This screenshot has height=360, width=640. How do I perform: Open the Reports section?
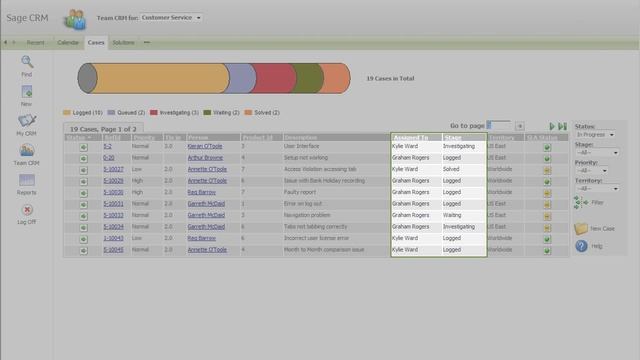27,180
